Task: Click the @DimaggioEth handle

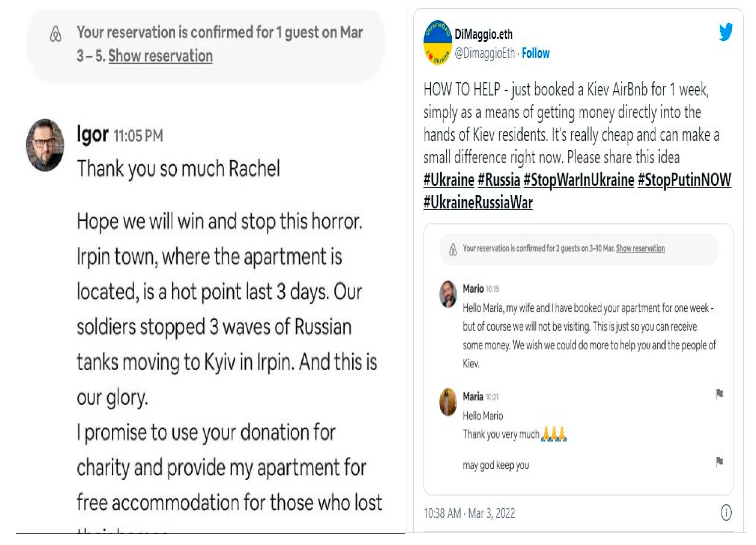Action: point(484,53)
